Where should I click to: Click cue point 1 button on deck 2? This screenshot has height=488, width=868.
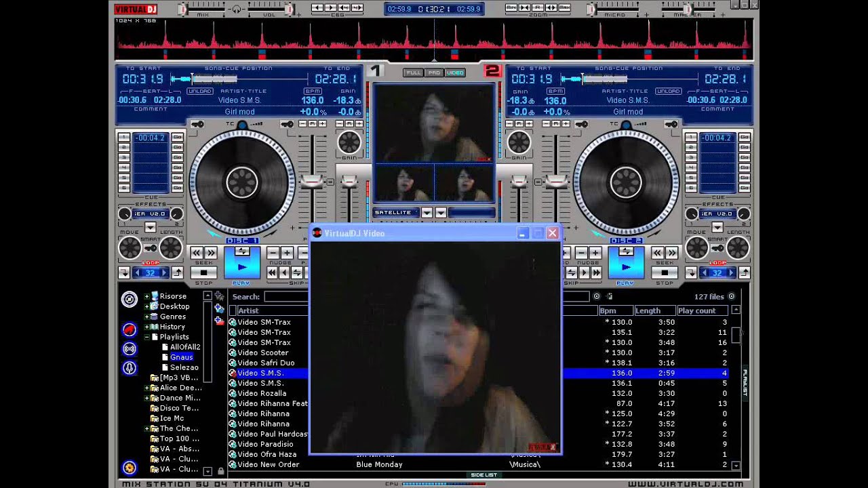click(x=691, y=137)
